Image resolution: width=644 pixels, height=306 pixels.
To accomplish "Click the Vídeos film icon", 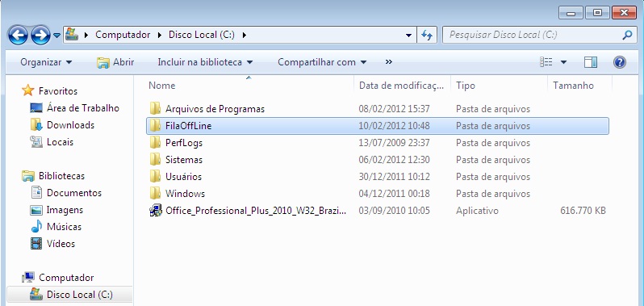I will point(36,244).
